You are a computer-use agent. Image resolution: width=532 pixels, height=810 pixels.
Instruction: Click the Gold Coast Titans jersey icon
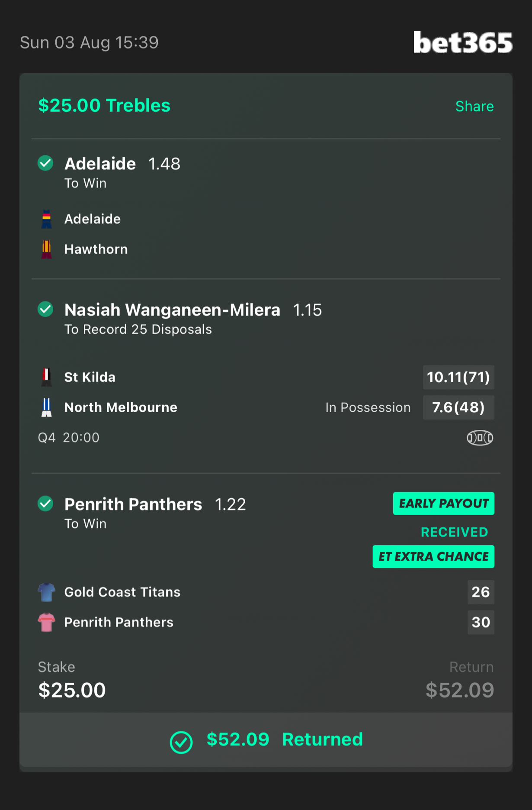[46, 592]
